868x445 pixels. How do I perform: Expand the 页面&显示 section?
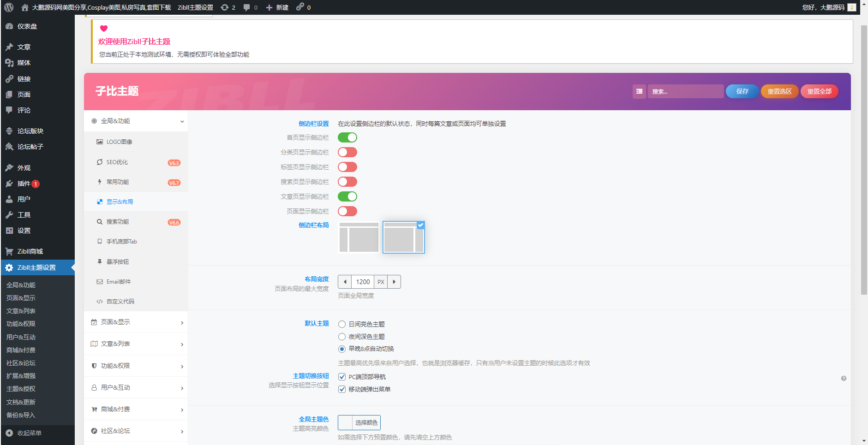coord(136,321)
